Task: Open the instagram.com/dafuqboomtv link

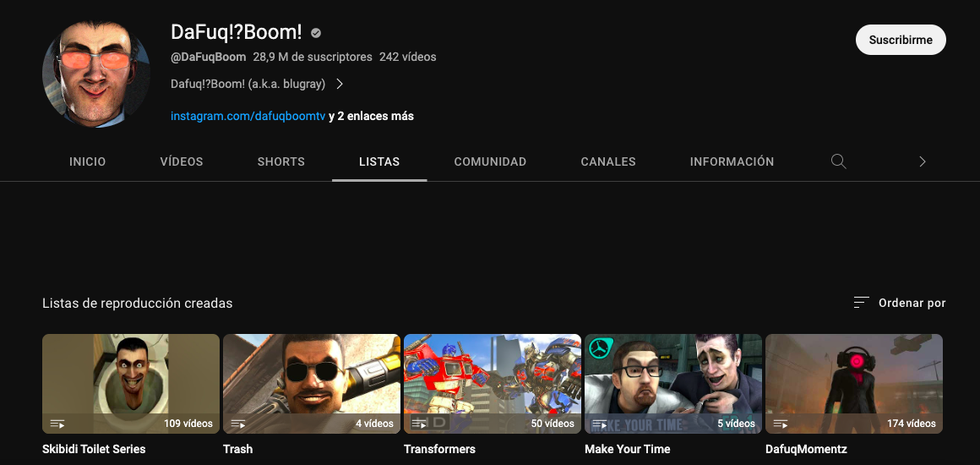Action: tap(248, 116)
